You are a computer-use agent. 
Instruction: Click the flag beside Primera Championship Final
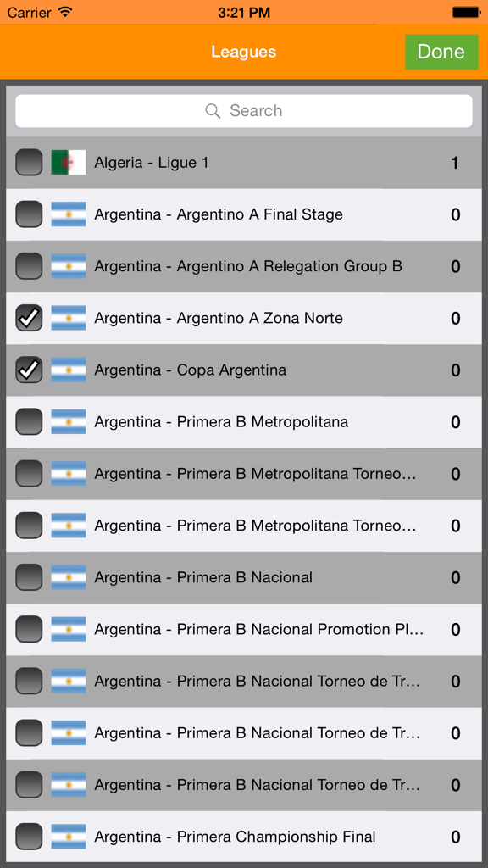click(x=69, y=837)
